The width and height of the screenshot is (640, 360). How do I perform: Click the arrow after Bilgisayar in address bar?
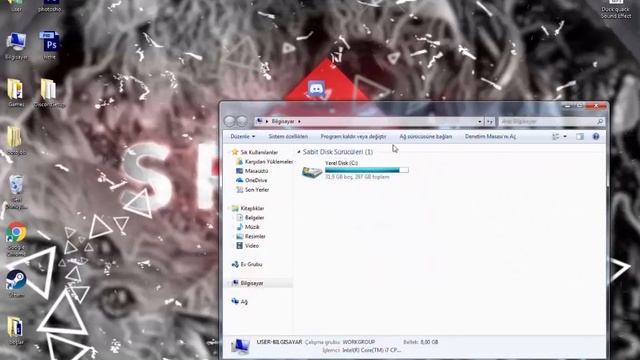[x=299, y=122]
